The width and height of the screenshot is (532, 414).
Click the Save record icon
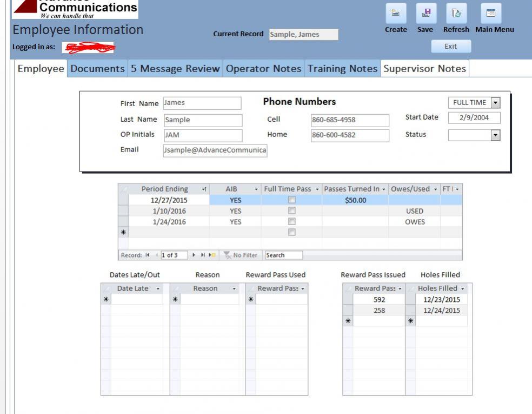click(426, 13)
